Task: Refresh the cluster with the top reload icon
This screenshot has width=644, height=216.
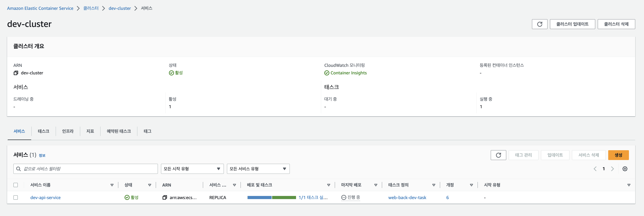Action: point(540,24)
